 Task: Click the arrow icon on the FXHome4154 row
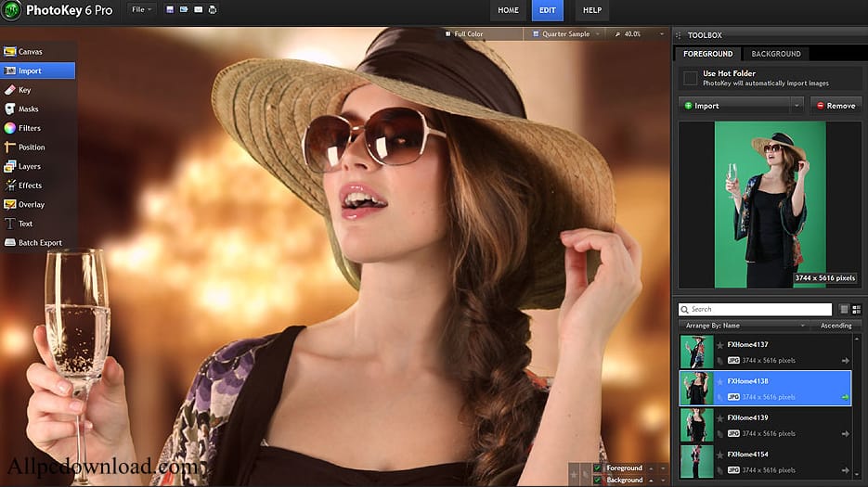846,470
